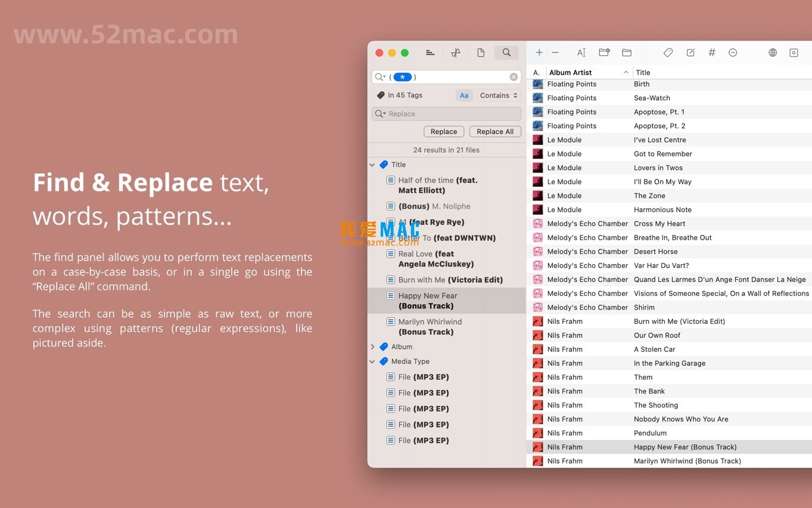The height and width of the screenshot is (508, 812).
Task: Click the remove circle icon in the toolbar
Action: [733, 52]
